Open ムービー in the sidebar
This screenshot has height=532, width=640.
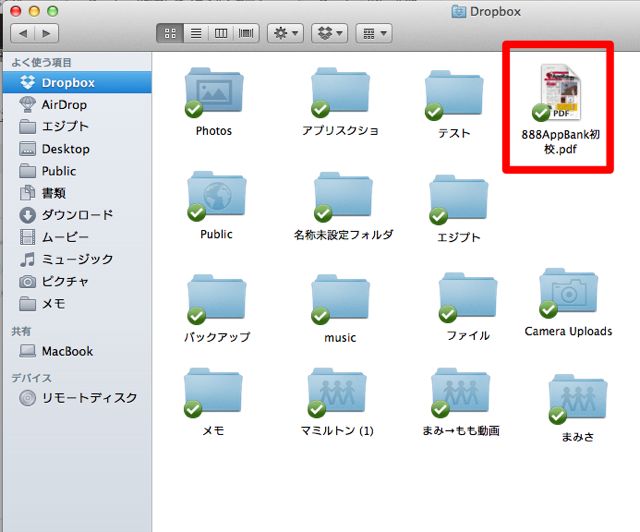coord(77,237)
